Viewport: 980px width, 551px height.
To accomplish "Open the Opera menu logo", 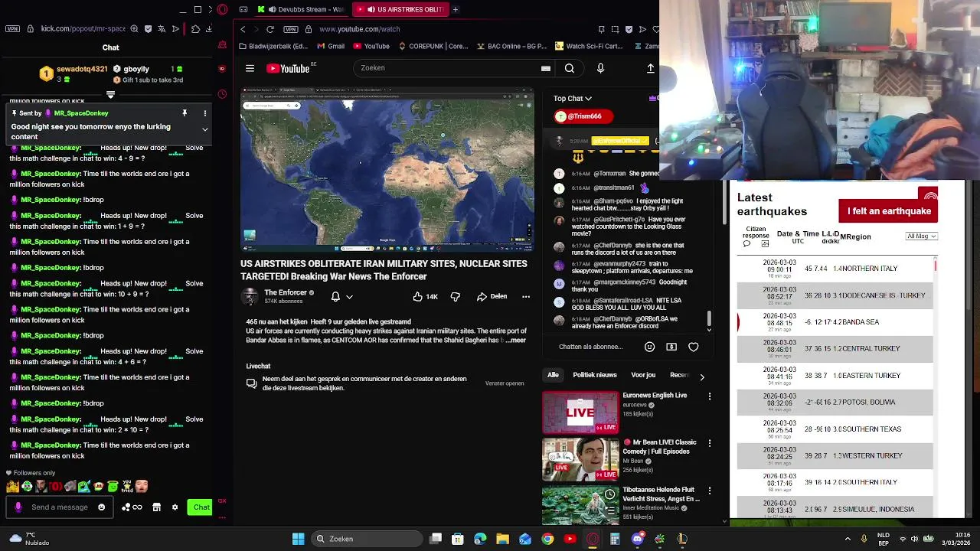I will point(222,9).
